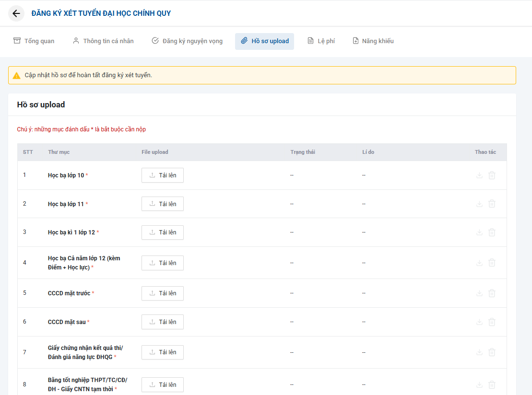532x395 pixels.
Task: Delete the CCCD mặt trước upload
Action: coord(492,293)
